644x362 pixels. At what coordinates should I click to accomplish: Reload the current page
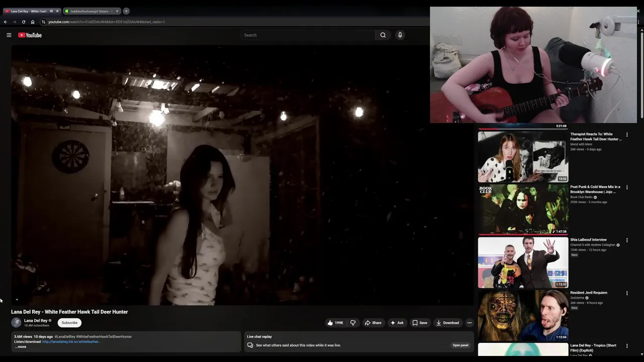tap(24, 22)
